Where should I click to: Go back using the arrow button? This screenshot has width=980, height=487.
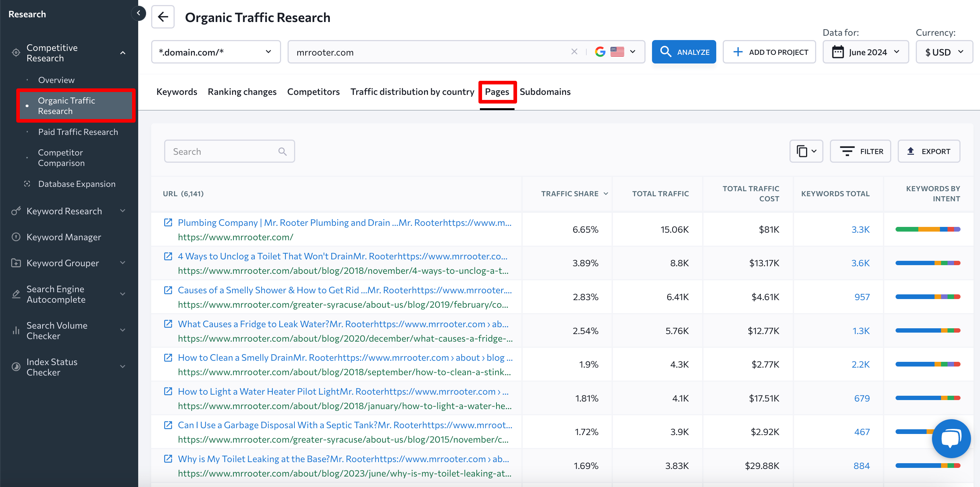point(163,17)
